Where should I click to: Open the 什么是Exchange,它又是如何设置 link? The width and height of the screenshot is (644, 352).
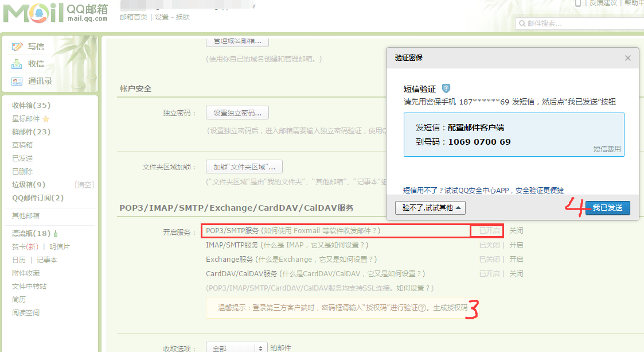(316, 260)
